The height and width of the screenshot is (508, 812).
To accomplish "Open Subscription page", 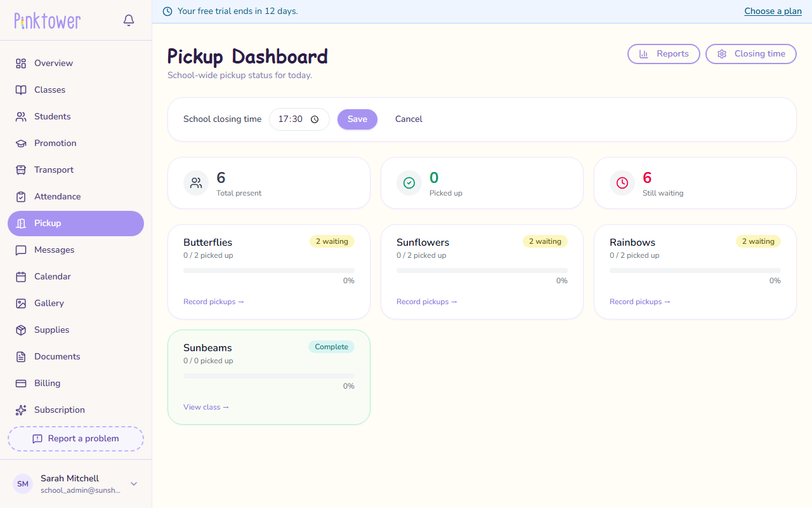I will (x=75, y=410).
